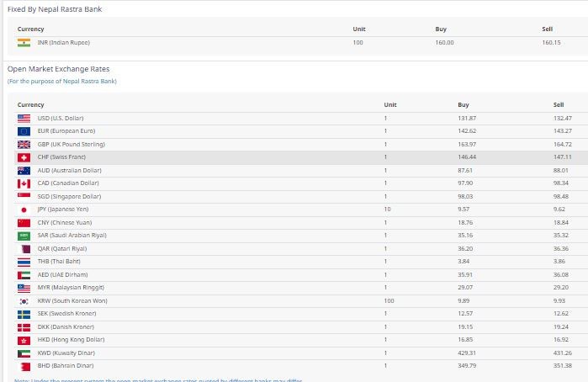Click the Swedish flag icon

point(24,314)
